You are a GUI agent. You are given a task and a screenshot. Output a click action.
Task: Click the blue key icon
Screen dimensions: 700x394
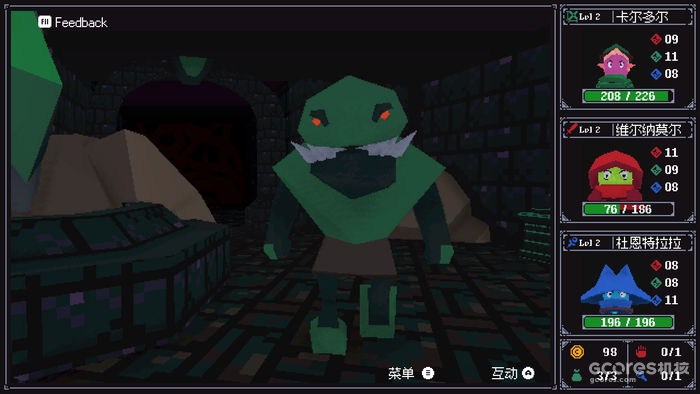[642, 375]
